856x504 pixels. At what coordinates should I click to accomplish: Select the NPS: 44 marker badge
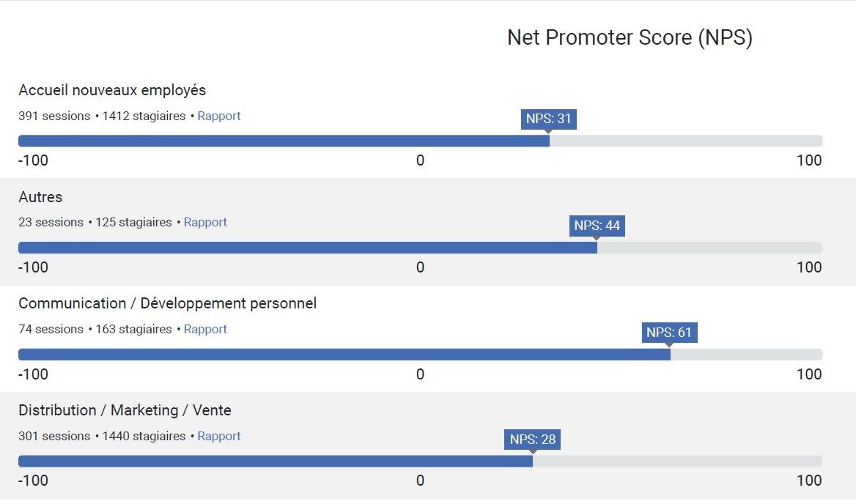[x=597, y=226]
